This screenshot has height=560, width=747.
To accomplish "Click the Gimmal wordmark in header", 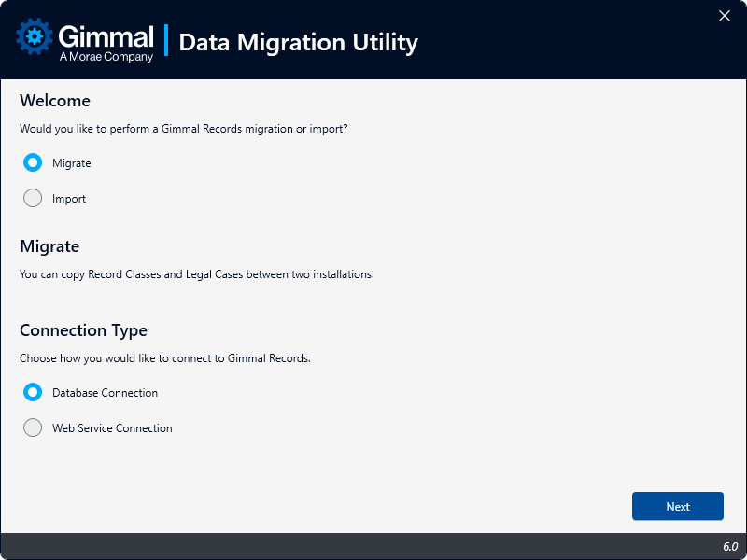I will coord(106,35).
